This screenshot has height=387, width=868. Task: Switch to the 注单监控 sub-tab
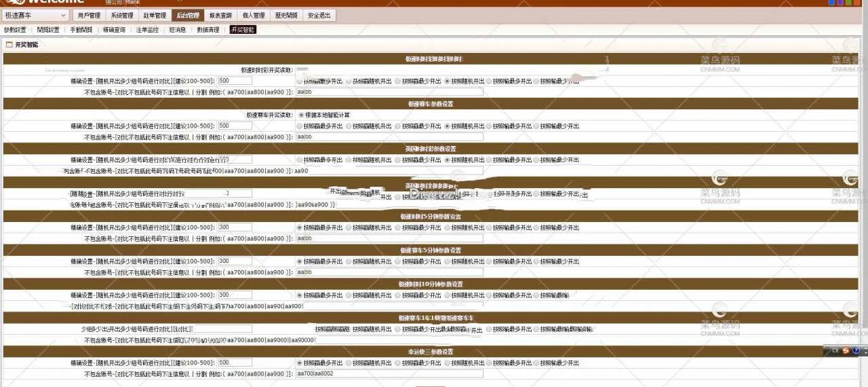(147, 30)
